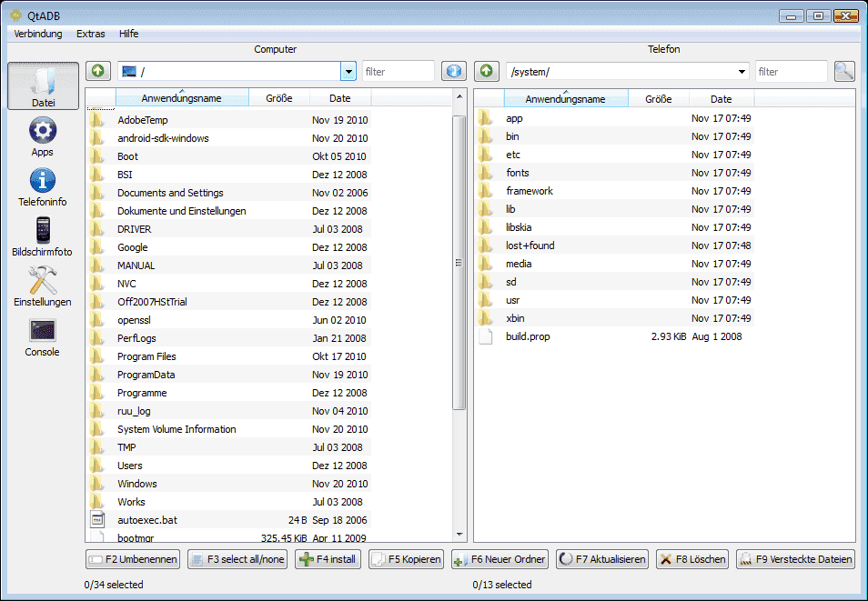868x601 pixels.
Task: Select the etc folder on Telefon
Action: (614, 155)
